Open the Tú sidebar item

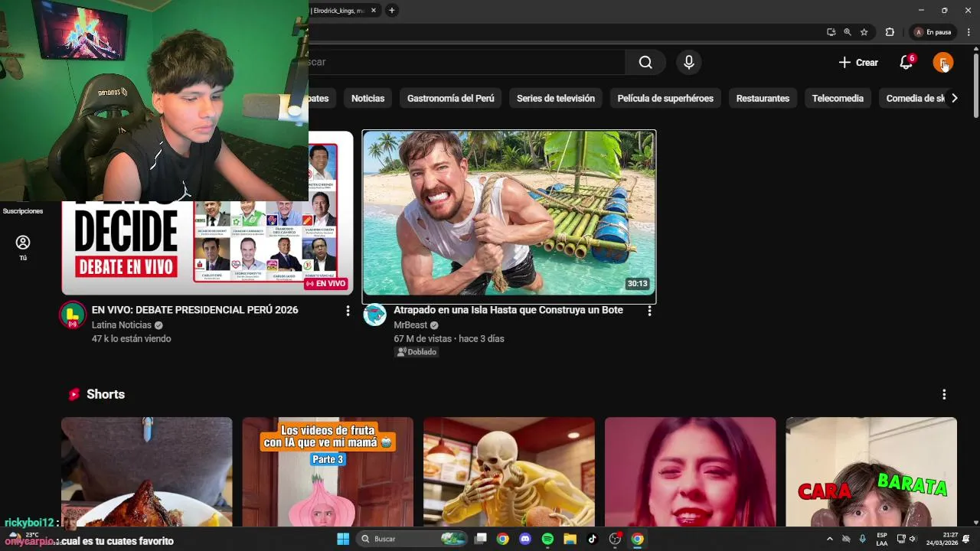(23, 248)
